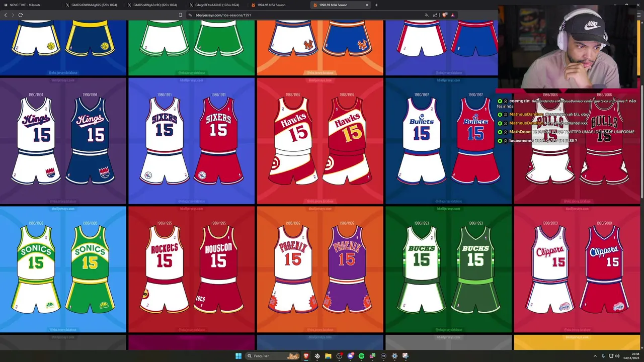Screen dimensions: 644x362
Task: Click the microphone tray icon
Action: [604, 356]
